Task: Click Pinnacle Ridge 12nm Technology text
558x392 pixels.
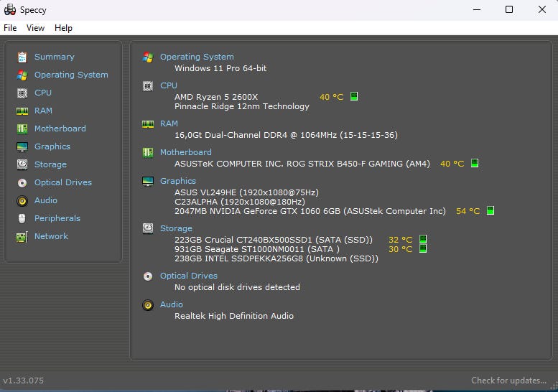Action: (242, 106)
